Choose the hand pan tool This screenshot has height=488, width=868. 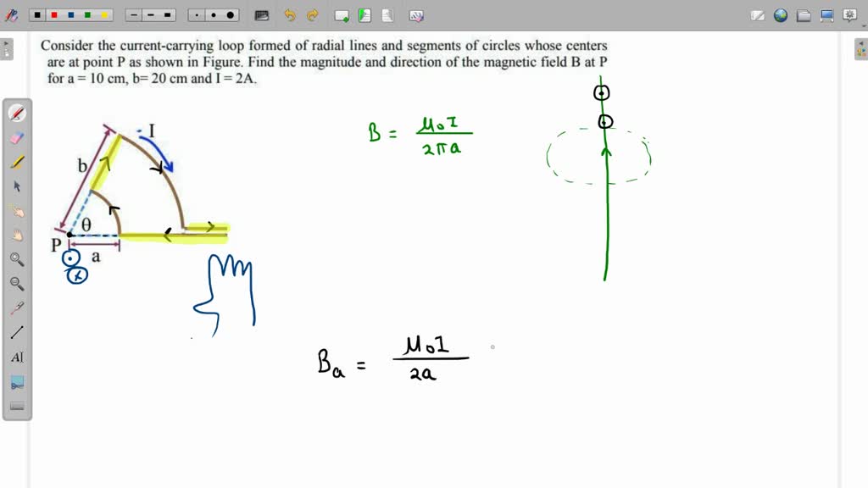click(x=17, y=235)
